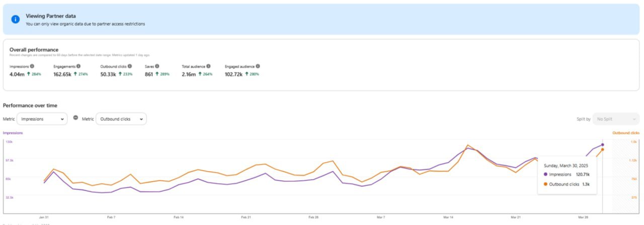Click the Outbound clicks info icon
644x225 pixels.
point(130,66)
